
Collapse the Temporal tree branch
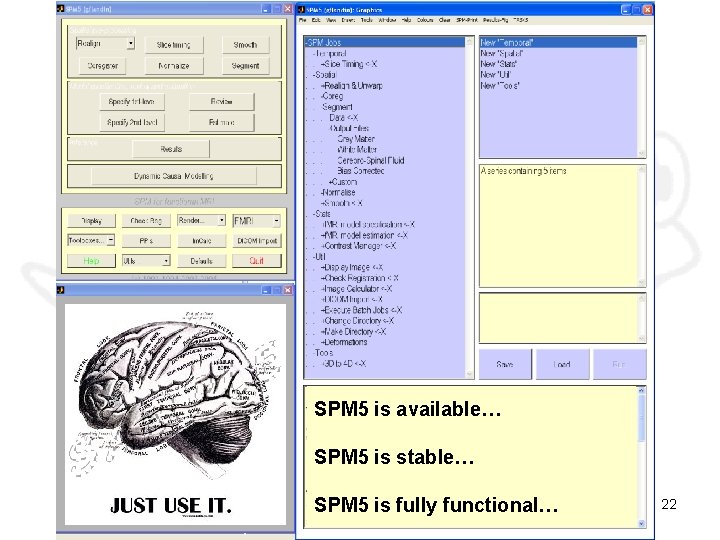pos(330,53)
